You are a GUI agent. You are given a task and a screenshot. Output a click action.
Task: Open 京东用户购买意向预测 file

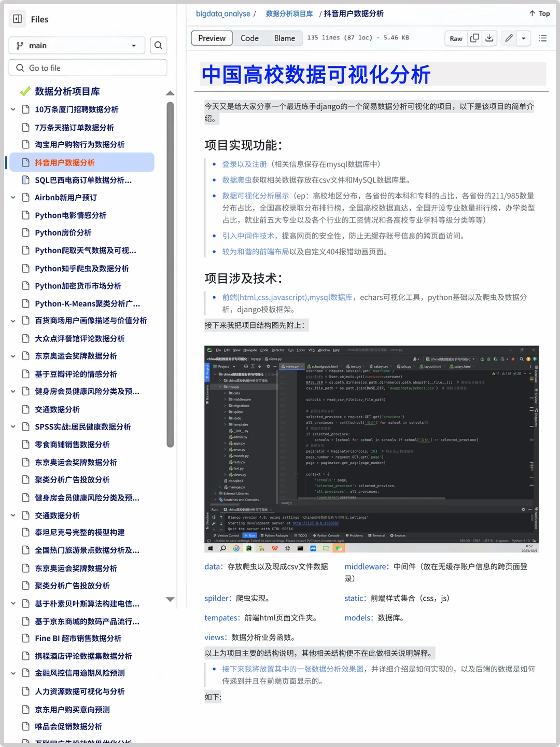point(72,710)
